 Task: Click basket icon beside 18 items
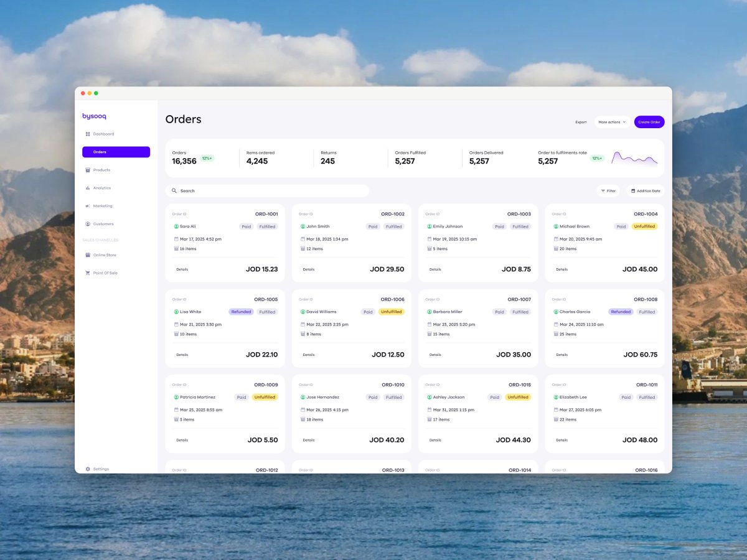[303, 419]
